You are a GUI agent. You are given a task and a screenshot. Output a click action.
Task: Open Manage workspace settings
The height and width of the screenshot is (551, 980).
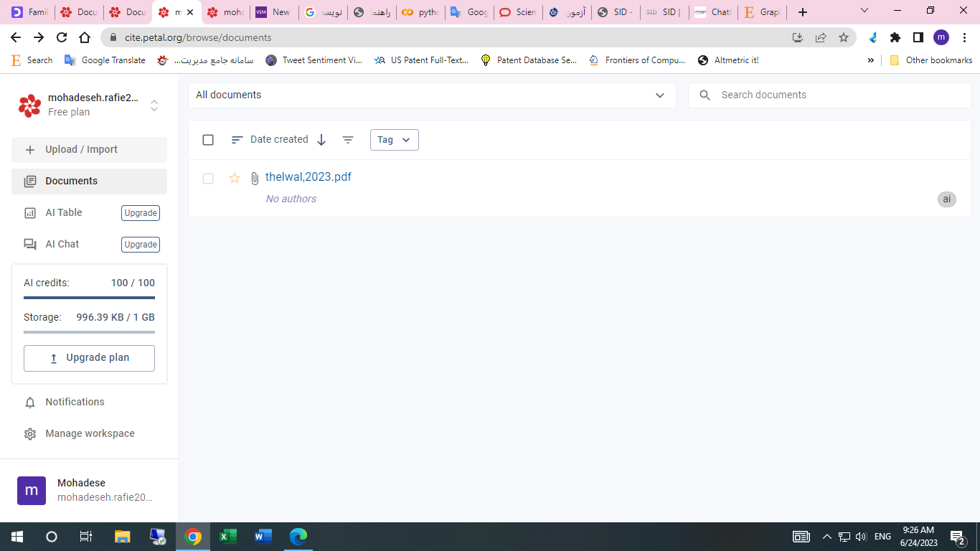coord(90,433)
